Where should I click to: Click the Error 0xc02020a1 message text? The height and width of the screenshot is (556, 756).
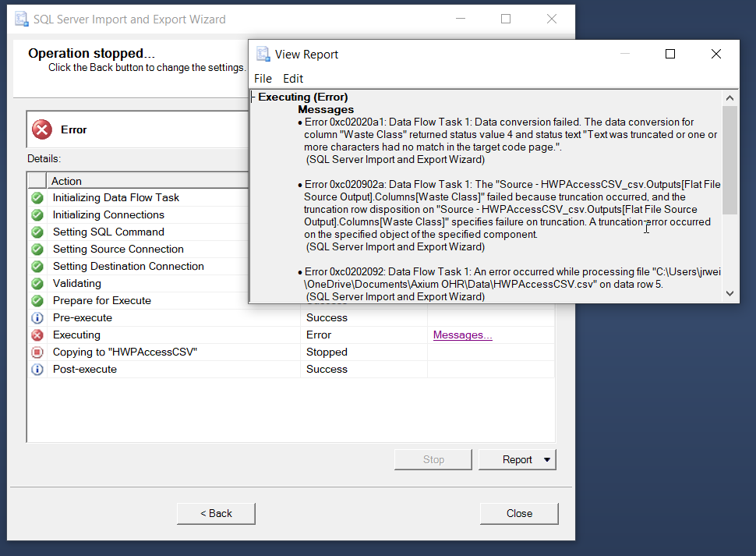click(510, 141)
